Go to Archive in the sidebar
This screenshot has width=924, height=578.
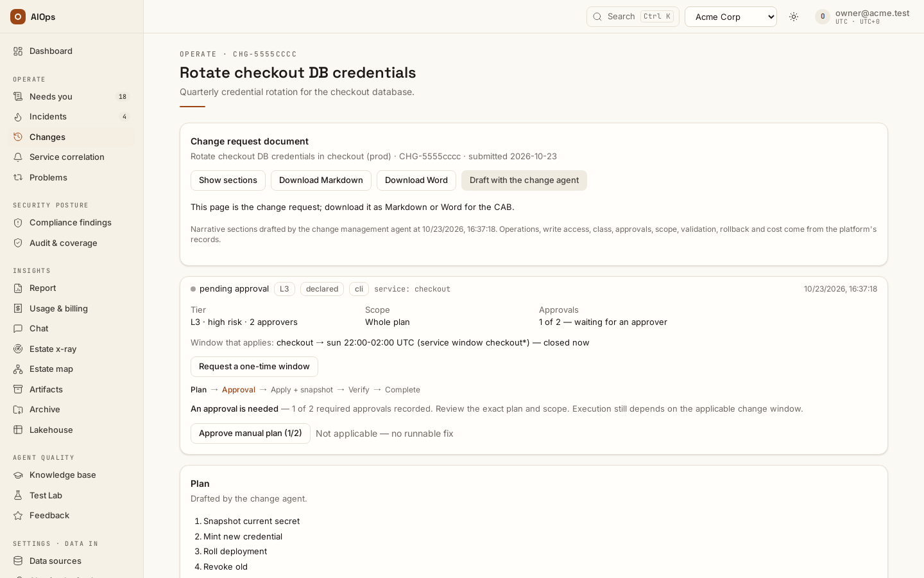72,410
